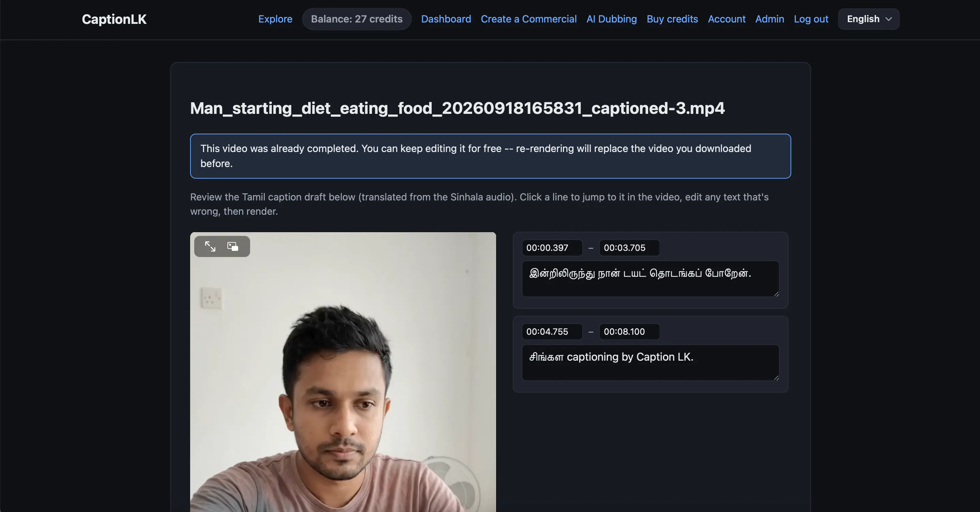Screen dimensions: 980x512
Task: Log out of the account
Action: click(811, 19)
